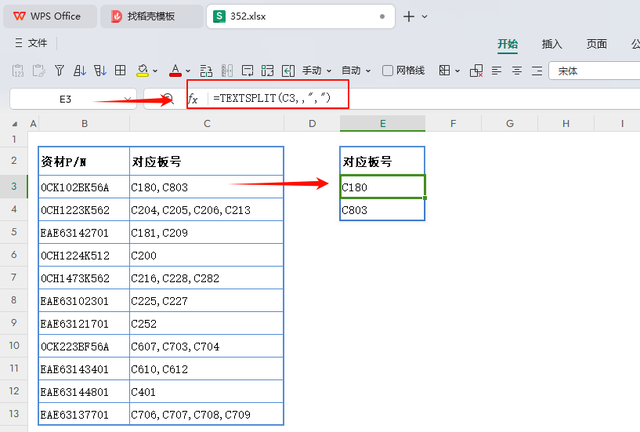Click the new tab plus button
The image size is (640, 432).
coord(409,16)
